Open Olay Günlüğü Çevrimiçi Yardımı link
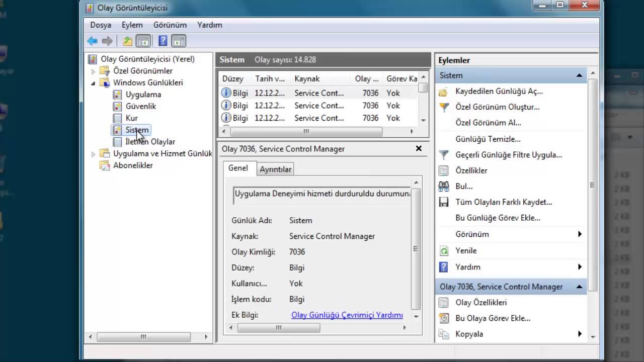This screenshot has height=362, width=644. (347, 315)
